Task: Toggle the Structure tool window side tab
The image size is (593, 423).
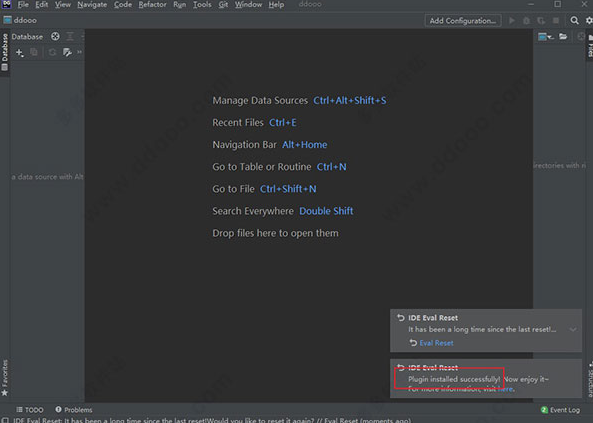Action: tap(590, 379)
